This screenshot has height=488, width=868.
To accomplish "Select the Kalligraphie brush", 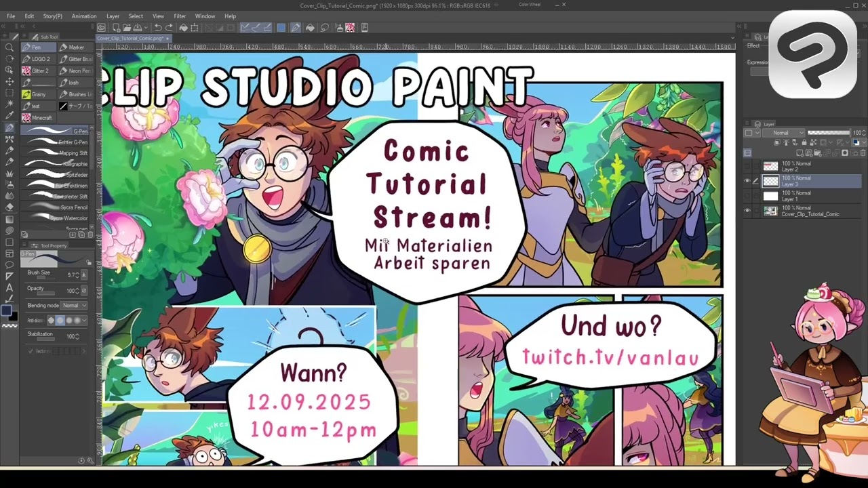I will click(56, 164).
